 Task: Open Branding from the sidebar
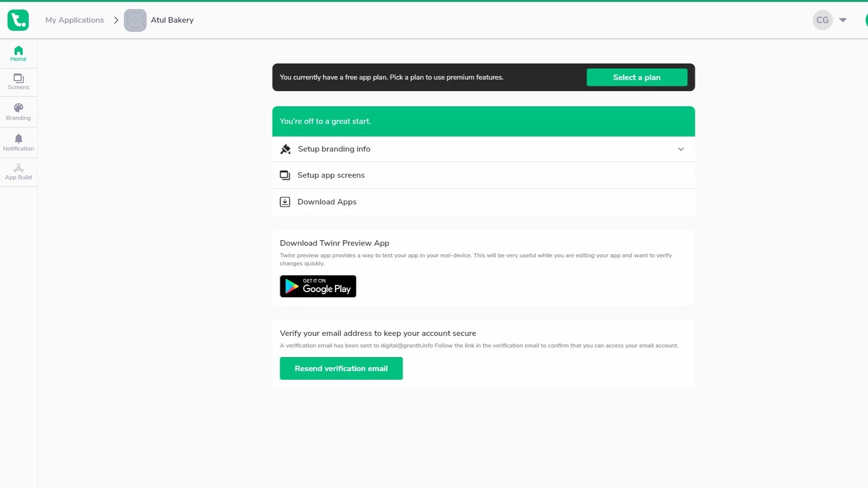[19, 112]
